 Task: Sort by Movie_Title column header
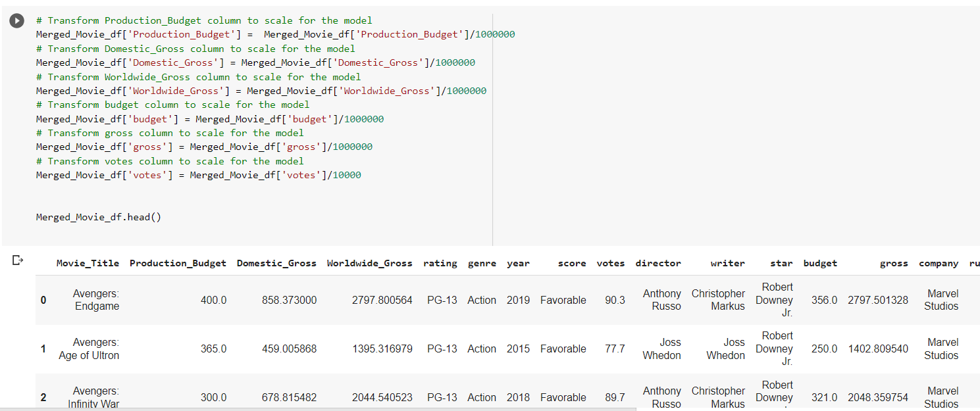[88, 263]
